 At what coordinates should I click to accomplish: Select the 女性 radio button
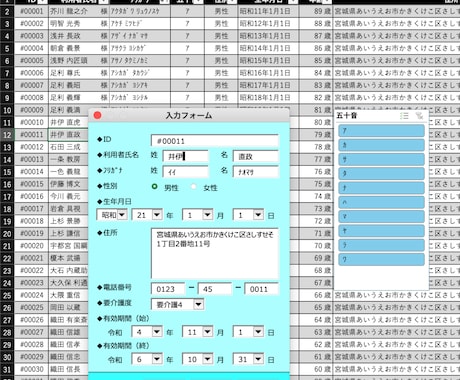[x=193, y=187]
